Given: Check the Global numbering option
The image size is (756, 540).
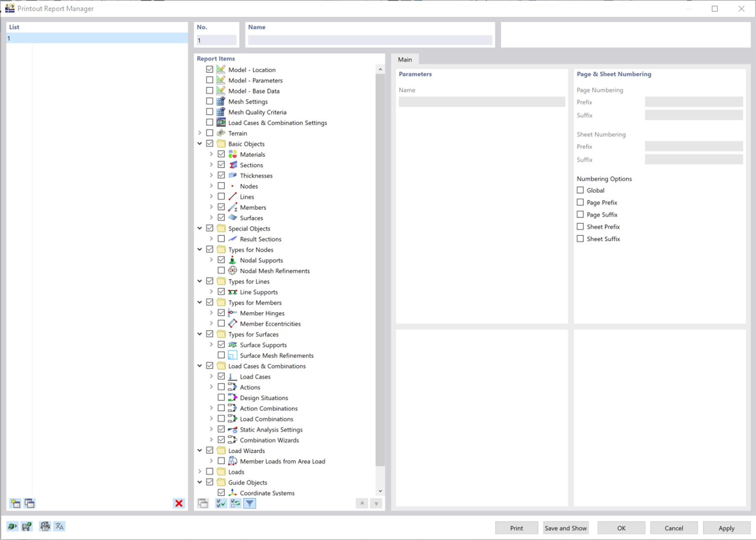Looking at the screenshot, I should coord(580,190).
